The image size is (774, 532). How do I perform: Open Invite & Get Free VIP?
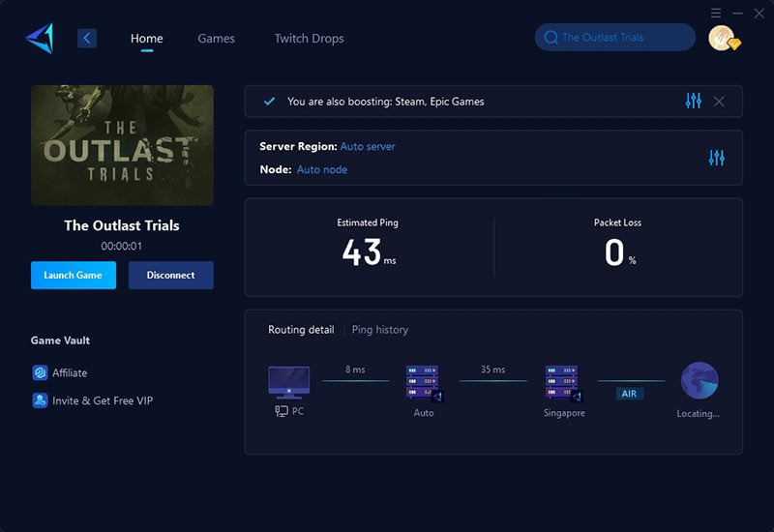click(x=103, y=400)
